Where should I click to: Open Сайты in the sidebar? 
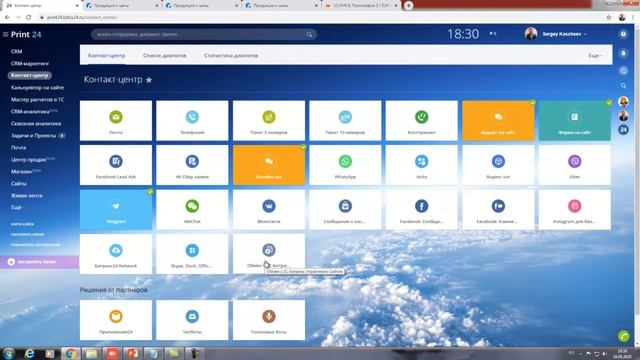[x=19, y=184]
